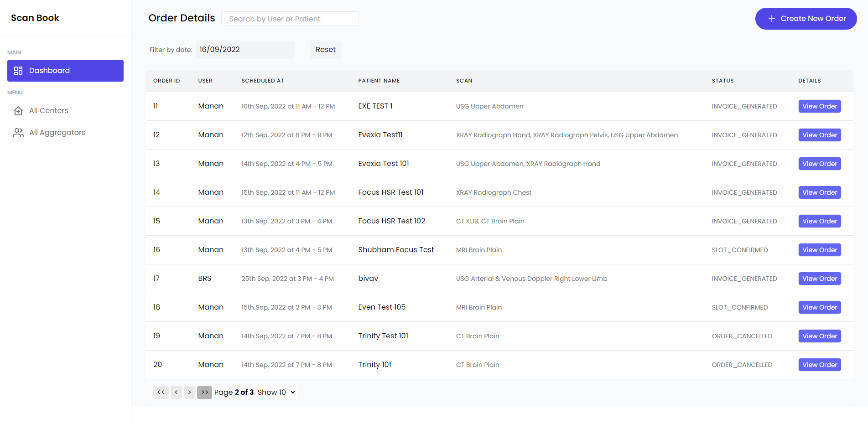
Task: View Order for order 20 Trinity 101
Action: pyautogui.click(x=820, y=365)
